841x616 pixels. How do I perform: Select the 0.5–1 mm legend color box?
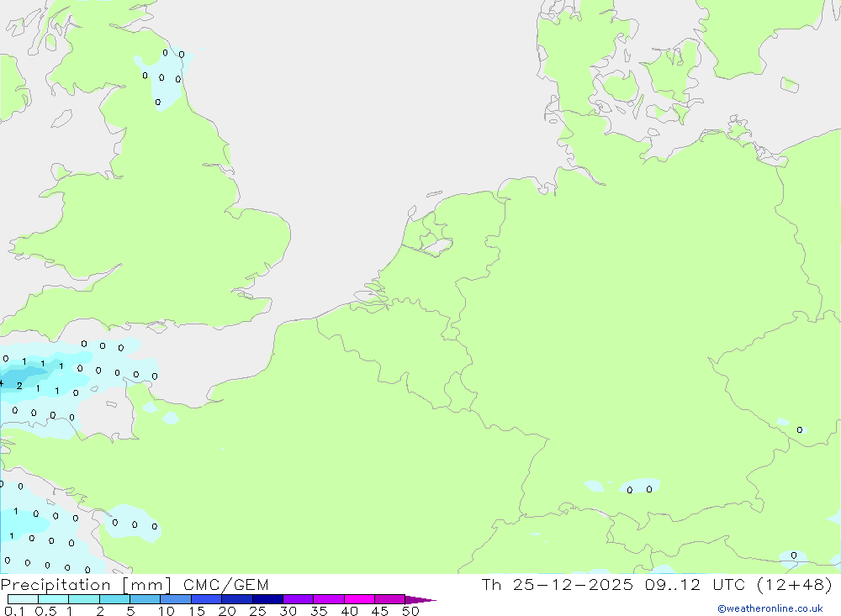click(54, 599)
